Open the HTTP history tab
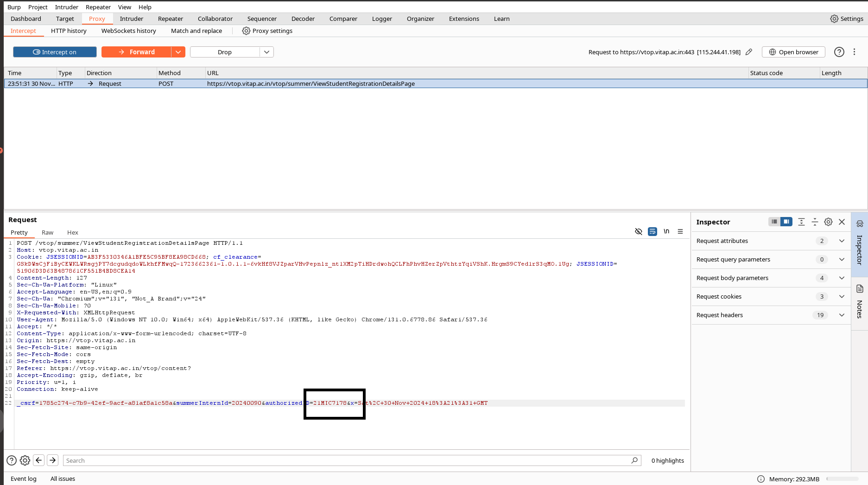 coord(69,31)
